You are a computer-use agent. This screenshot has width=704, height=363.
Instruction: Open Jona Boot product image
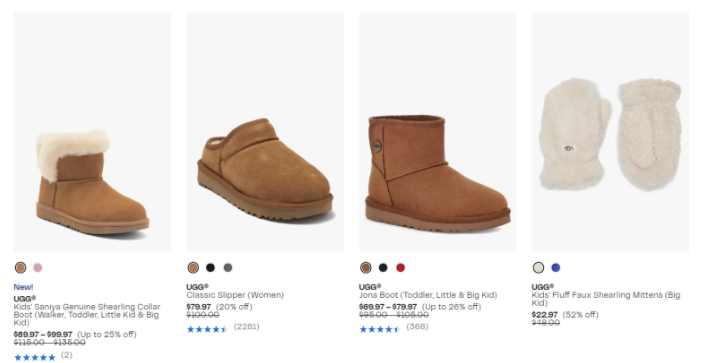pos(438,132)
